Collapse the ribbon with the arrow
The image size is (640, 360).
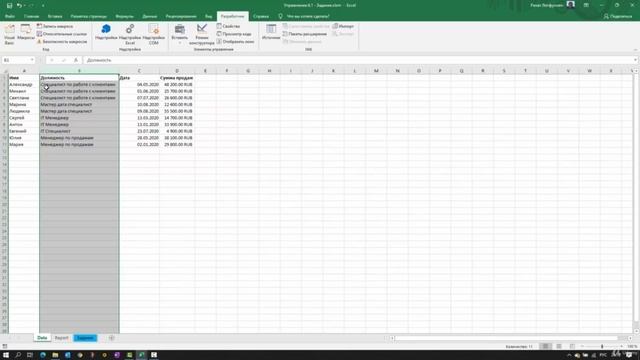[x=635, y=50]
